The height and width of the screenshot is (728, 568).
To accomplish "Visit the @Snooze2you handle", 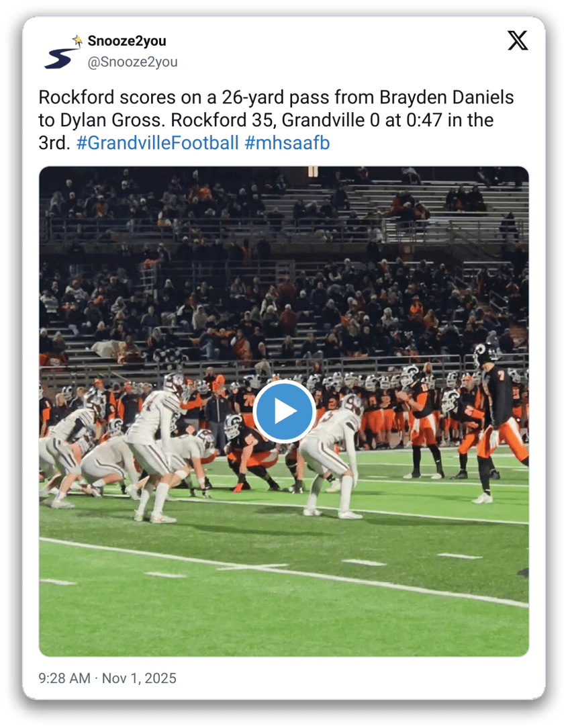I will pyautogui.click(x=133, y=62).
